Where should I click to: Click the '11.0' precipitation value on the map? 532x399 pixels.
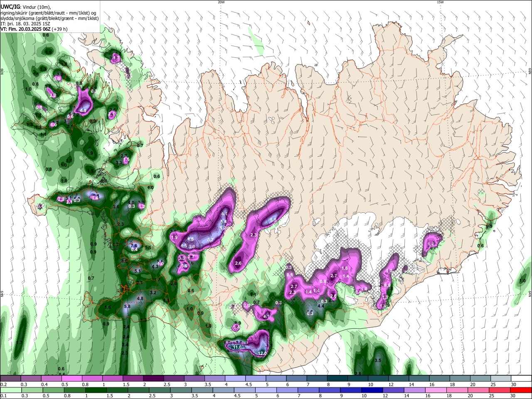coord(237,347)
